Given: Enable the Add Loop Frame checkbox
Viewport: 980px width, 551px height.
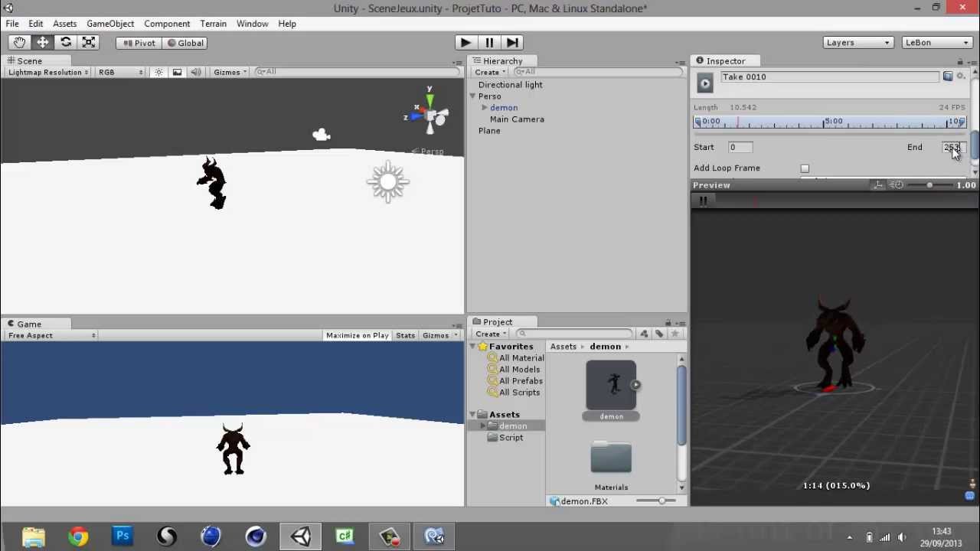Looking at the screenshot, I should [805, 168].
